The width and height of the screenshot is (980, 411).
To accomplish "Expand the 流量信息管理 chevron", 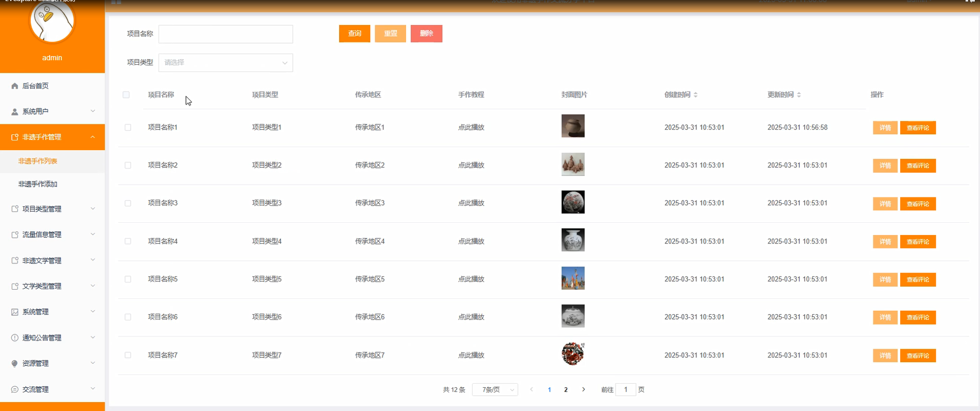I will click(93, 234).
